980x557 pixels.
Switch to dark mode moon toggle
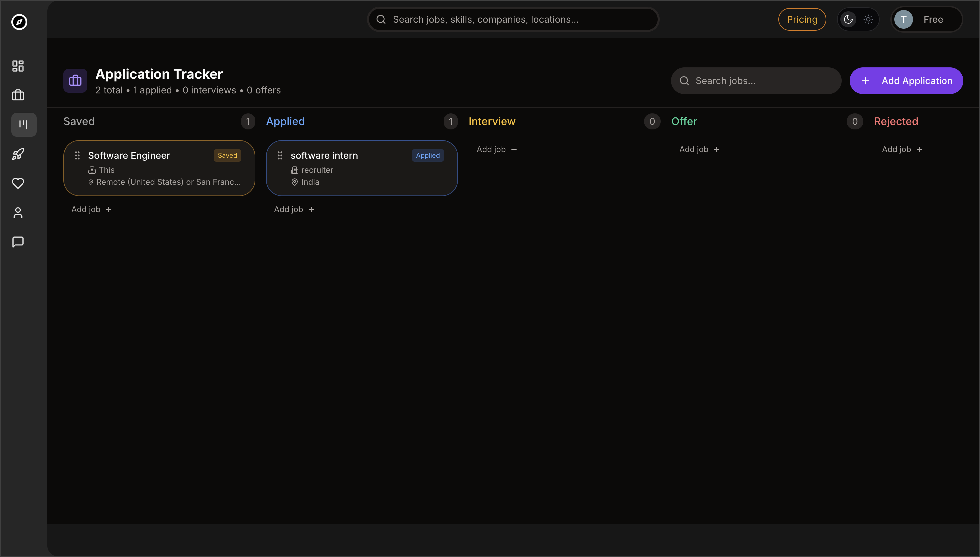(848, 19)
